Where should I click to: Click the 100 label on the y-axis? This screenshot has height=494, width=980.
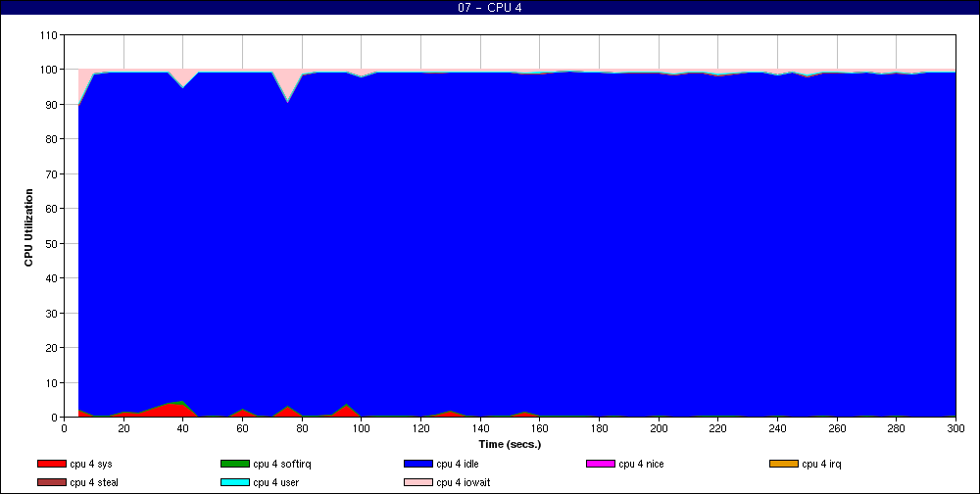tap(48, 70)
